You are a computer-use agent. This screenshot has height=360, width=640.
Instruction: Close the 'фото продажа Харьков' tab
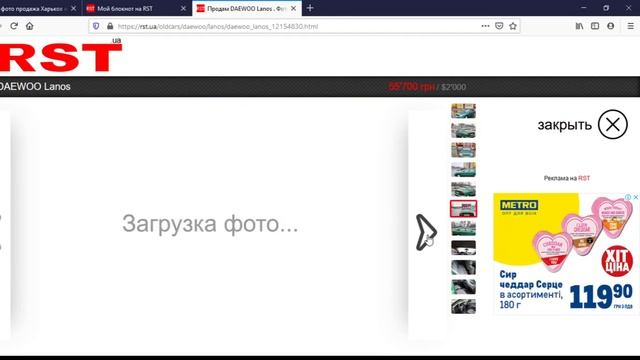[73, 8]
